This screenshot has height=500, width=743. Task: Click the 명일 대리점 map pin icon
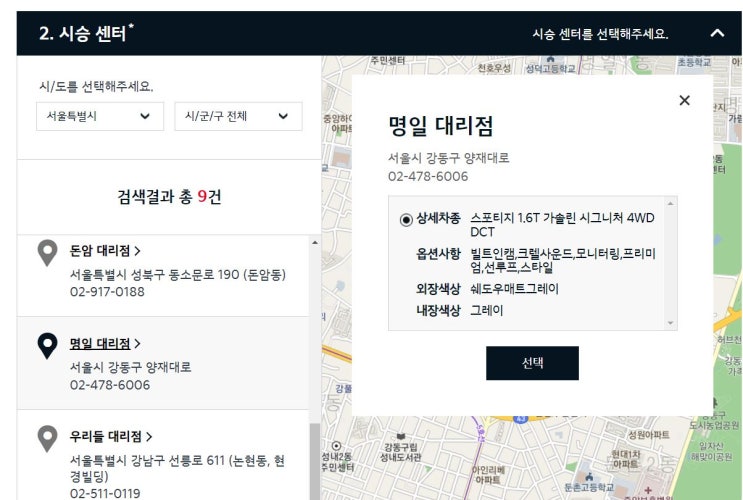[47, 346]
